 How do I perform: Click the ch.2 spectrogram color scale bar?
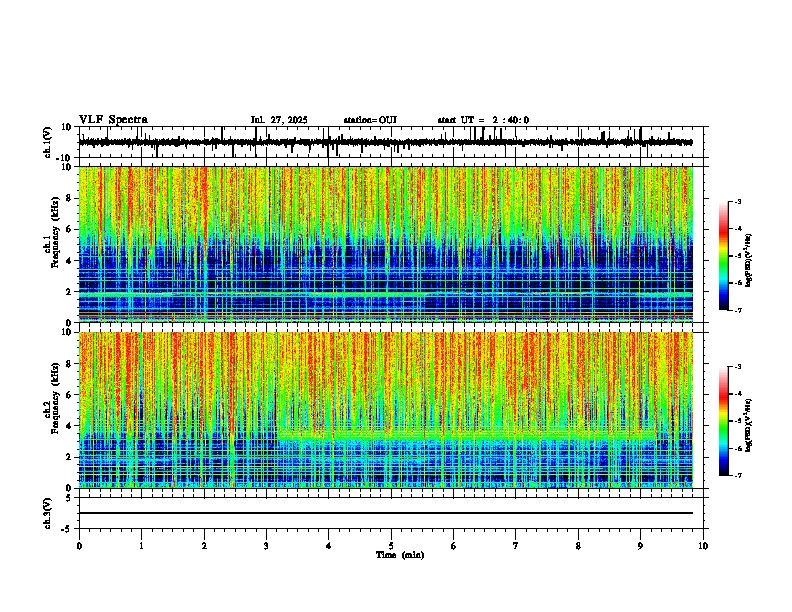[x=723, y=421]
